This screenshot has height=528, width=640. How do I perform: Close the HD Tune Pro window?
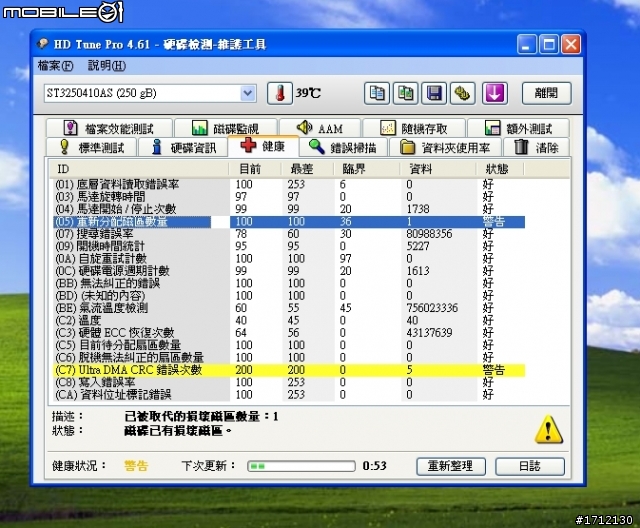pos(571,44)
